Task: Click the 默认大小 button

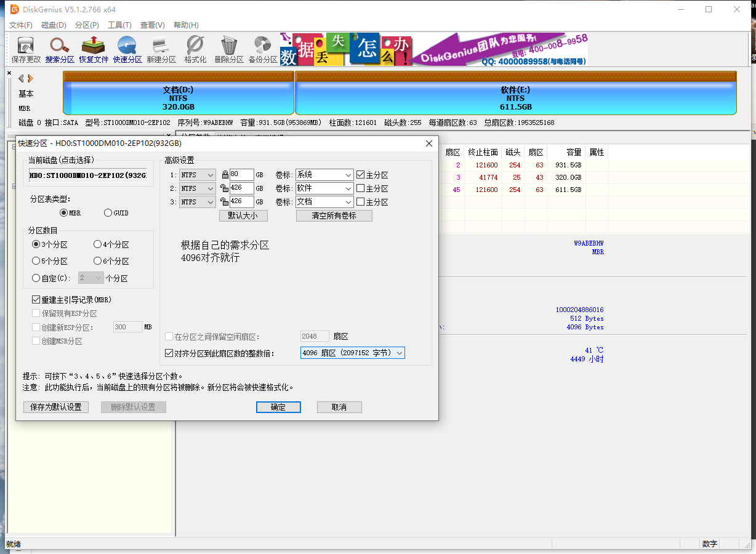Action: [243, 216]
